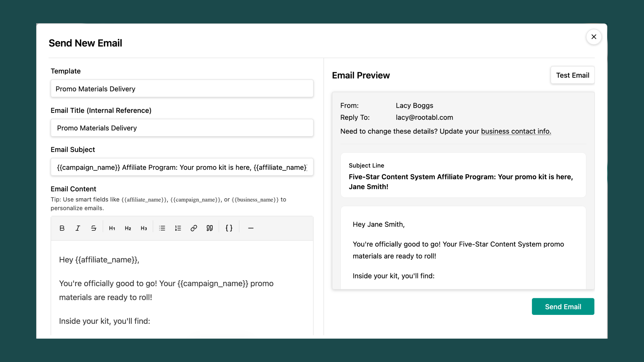This screenshot has height=362, width=644.
Task: Insert a horizontal divider line
Action: click(250, 228)
